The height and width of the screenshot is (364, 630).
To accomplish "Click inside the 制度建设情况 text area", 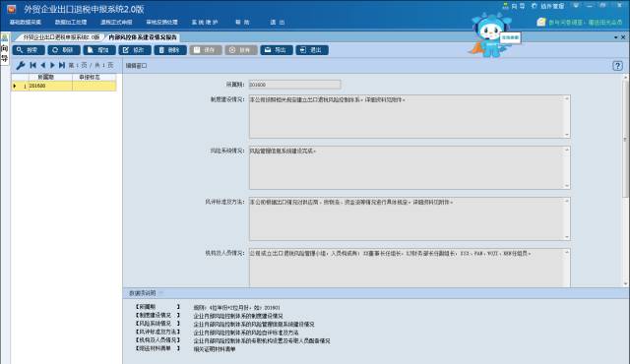I will (409, 117).
